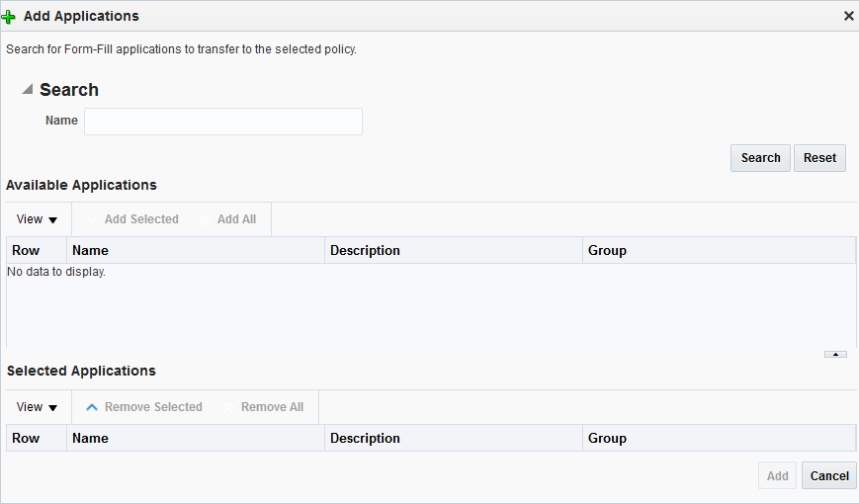Viewport: 859px width, 504px height.
Task: Select Row column header in Selected Applications
Action: [37, 438]
